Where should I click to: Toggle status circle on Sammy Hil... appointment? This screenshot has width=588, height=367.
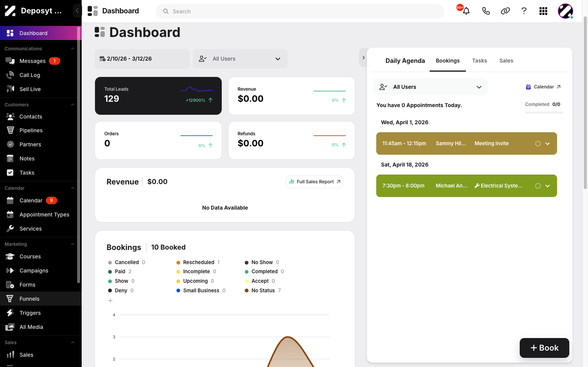pos(538,144)
